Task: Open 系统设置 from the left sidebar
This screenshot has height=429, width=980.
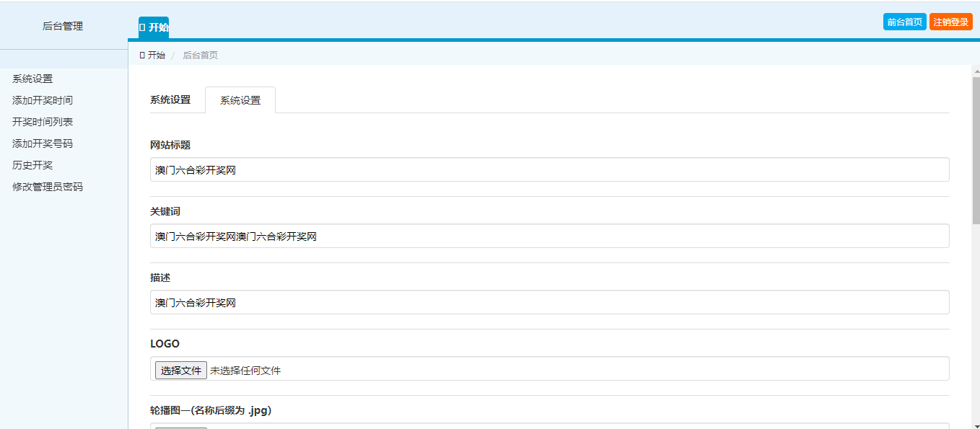Action: point(32,79)
